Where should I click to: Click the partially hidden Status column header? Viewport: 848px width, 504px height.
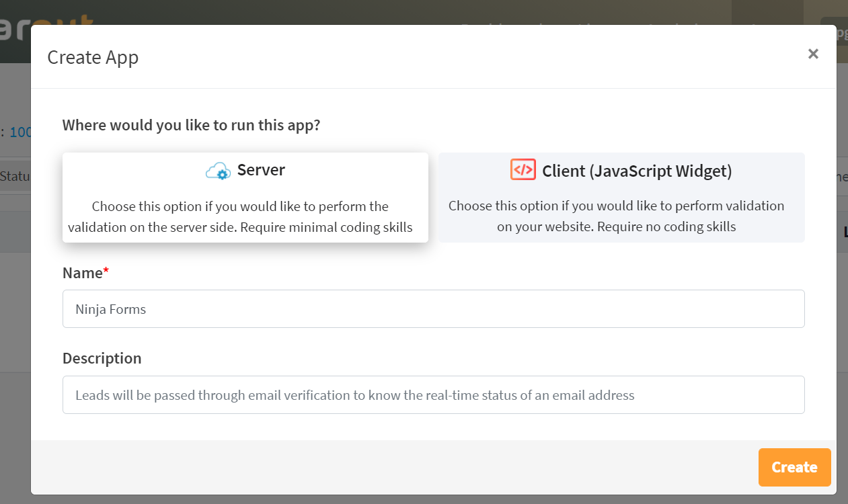point(15,177)
